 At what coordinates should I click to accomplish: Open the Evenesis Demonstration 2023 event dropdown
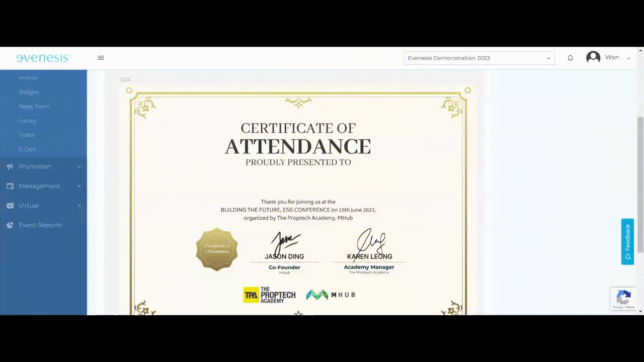click(479, 58)
